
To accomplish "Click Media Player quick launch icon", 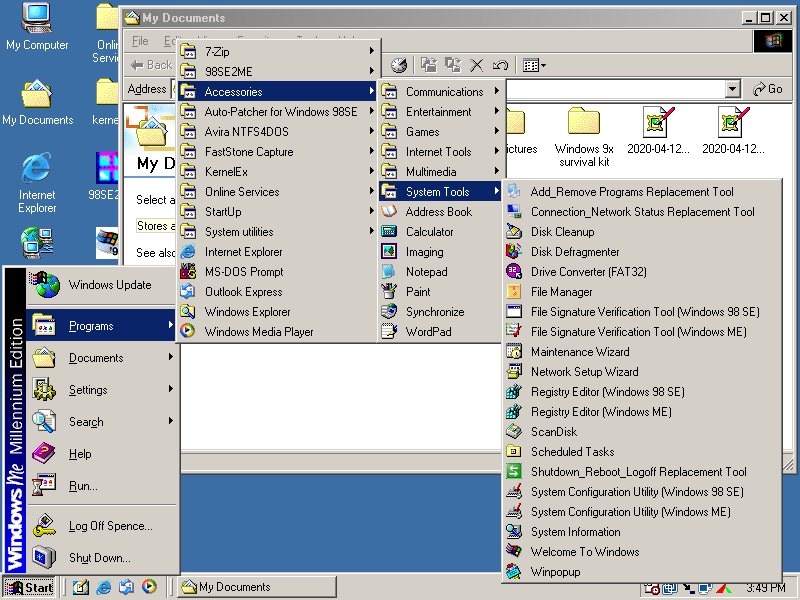I will click(x=149, y=587).
